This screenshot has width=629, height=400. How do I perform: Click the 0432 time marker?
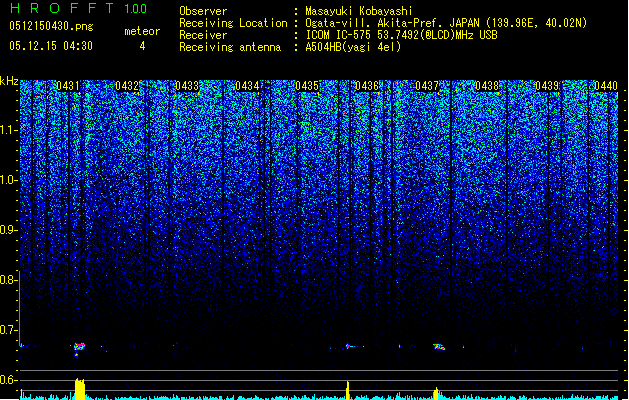click(127, 86)
